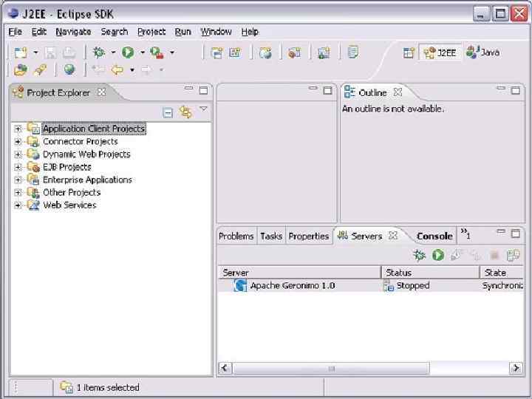Select Dynamic Web Projects in tree
This screenshot has height=399, width=532.
pos(86,154)
